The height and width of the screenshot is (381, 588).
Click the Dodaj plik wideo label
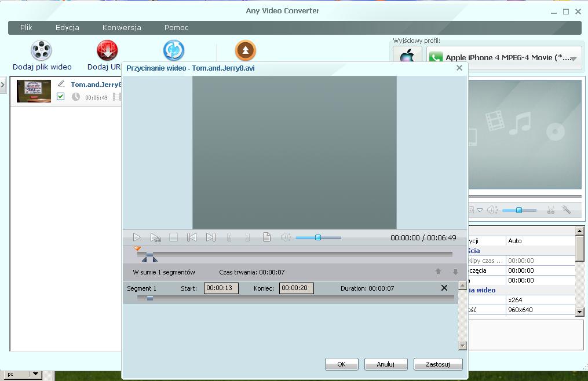click(42, 67)
